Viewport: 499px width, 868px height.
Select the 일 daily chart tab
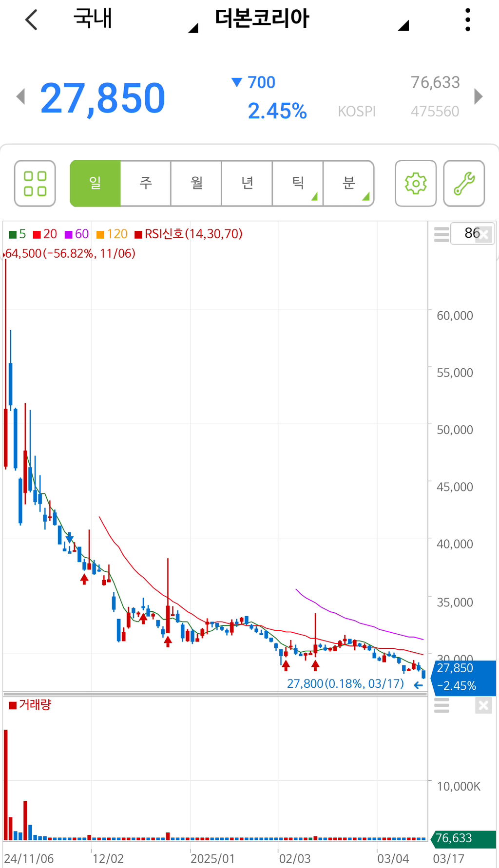click(x=96, y=183)
